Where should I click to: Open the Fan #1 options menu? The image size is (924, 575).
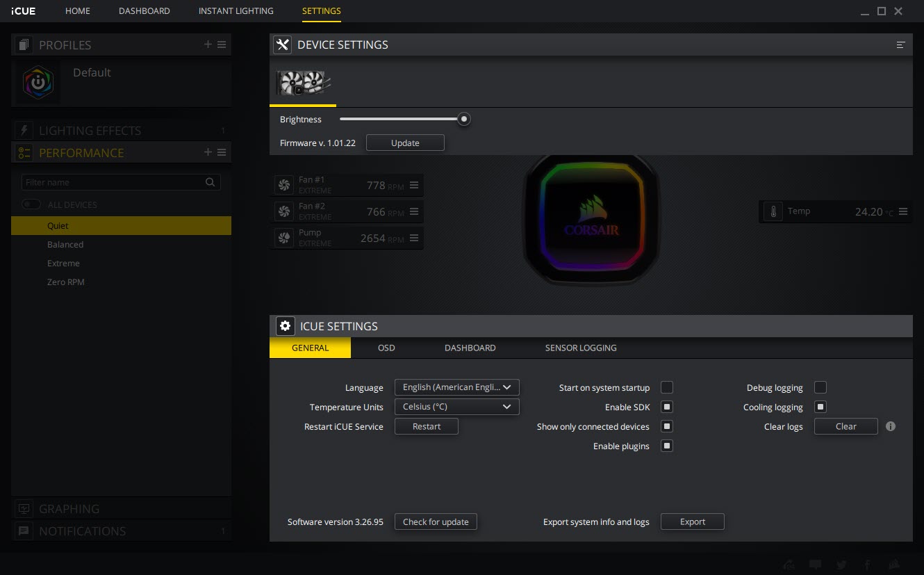414,185
